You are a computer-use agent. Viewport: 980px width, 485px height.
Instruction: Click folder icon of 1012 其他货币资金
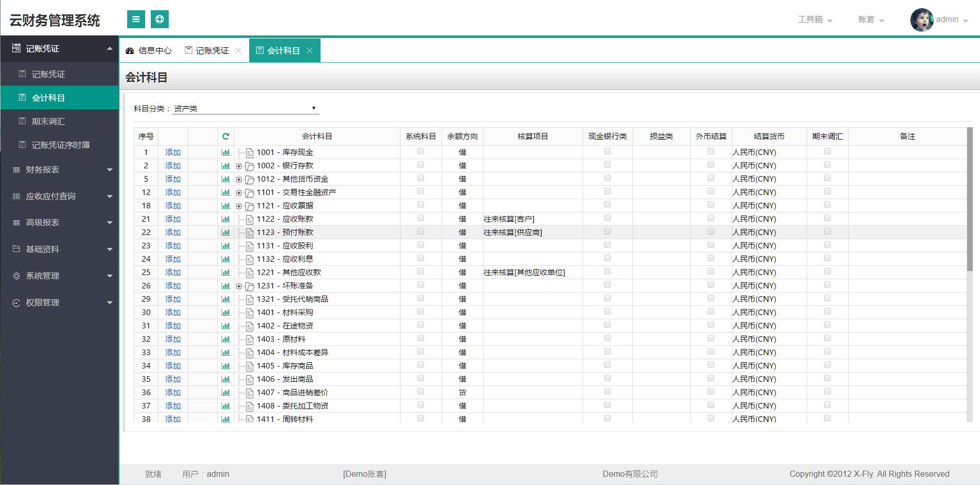tap(250, 179)
